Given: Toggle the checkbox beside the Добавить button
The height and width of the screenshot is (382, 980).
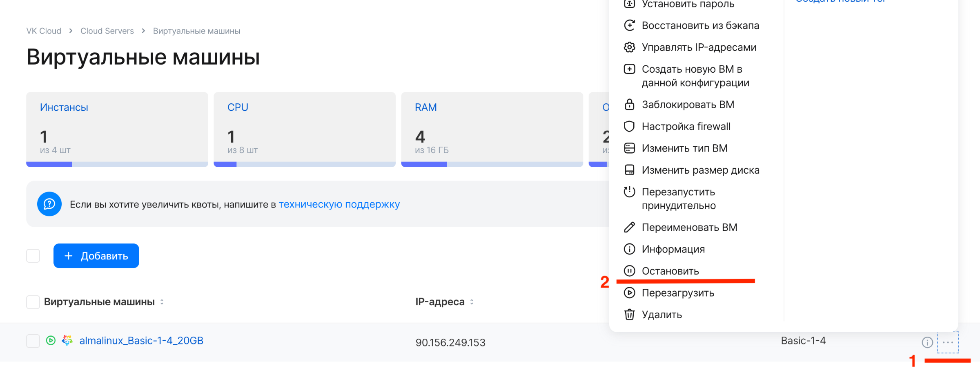Looking at the screenshot, I should (x=33, y=256).
